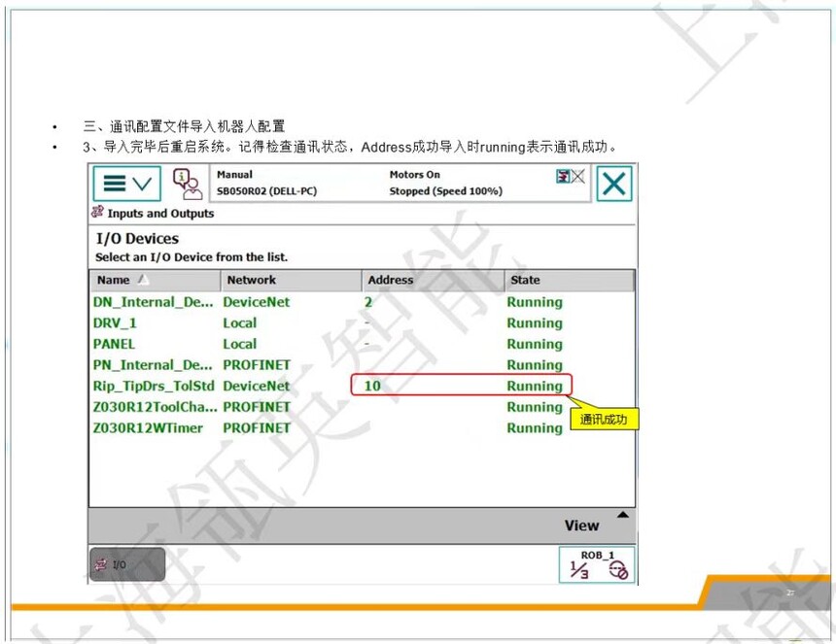The height and width of the screenshot is (644, 836).
Task: Click Local network of PANEL
Action: point(239,344)
